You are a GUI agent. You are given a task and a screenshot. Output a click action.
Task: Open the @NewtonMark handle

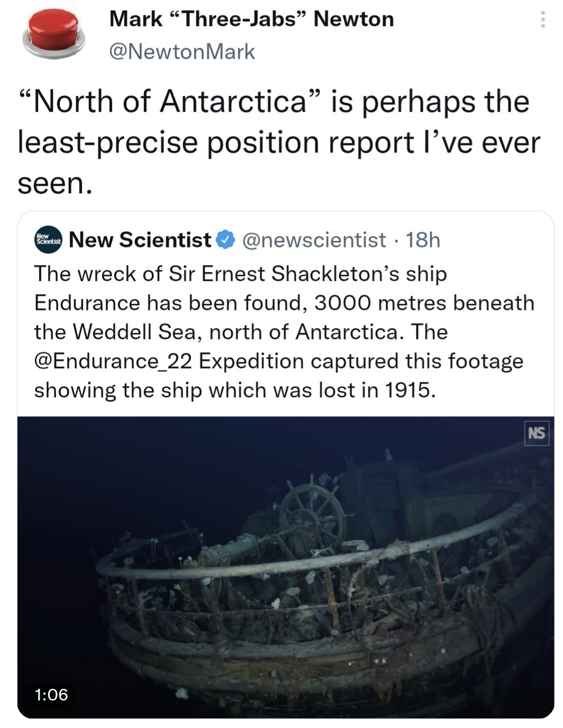pos(182,52)
